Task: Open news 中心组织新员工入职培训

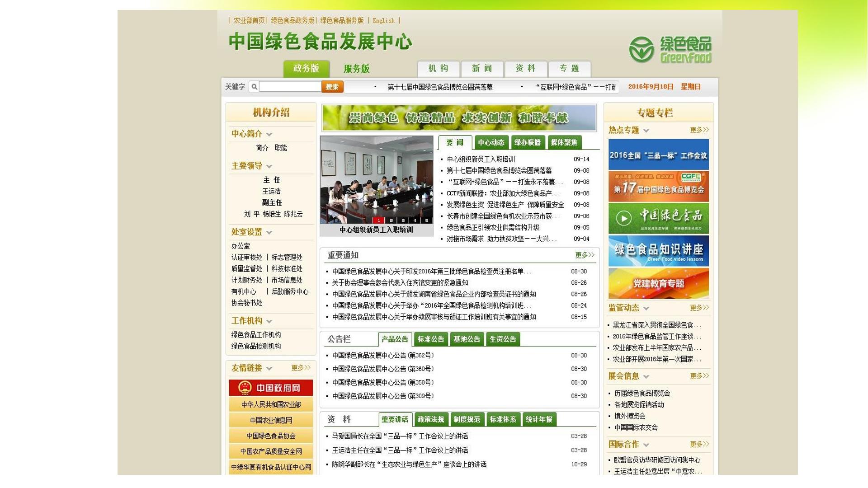Action: (x=481, y=159)
